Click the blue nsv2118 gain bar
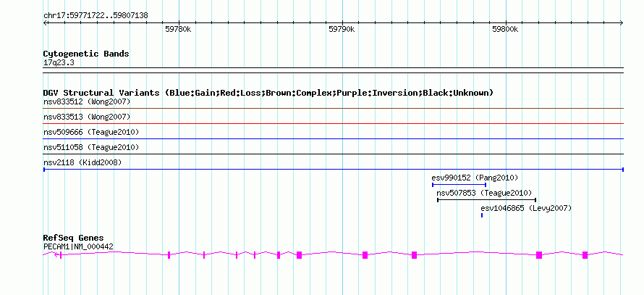The height and width of the screenshot is (295, 644). (334, 170)
